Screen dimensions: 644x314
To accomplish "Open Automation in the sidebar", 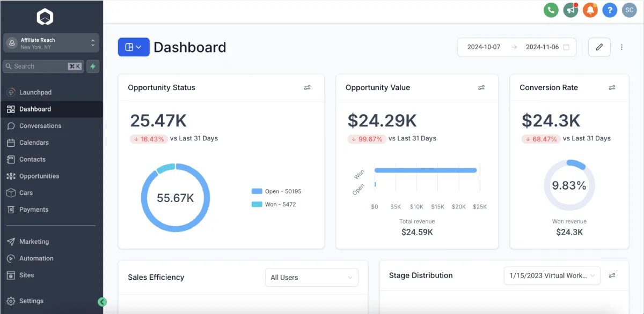I will tap(52, 258).
